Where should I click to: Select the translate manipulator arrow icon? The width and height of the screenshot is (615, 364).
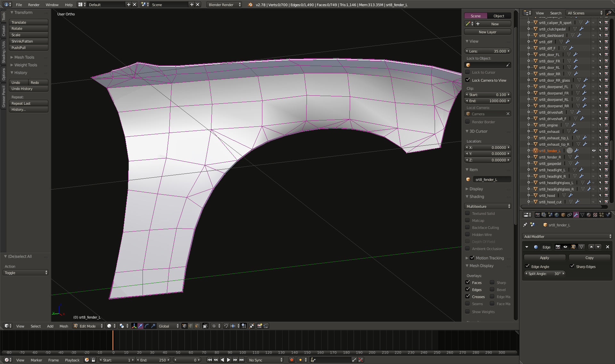pos(140,326)
